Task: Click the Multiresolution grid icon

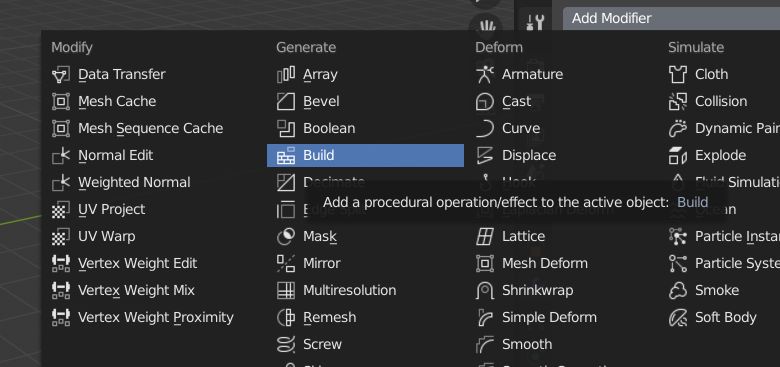Action: click(x=286, y=290)
